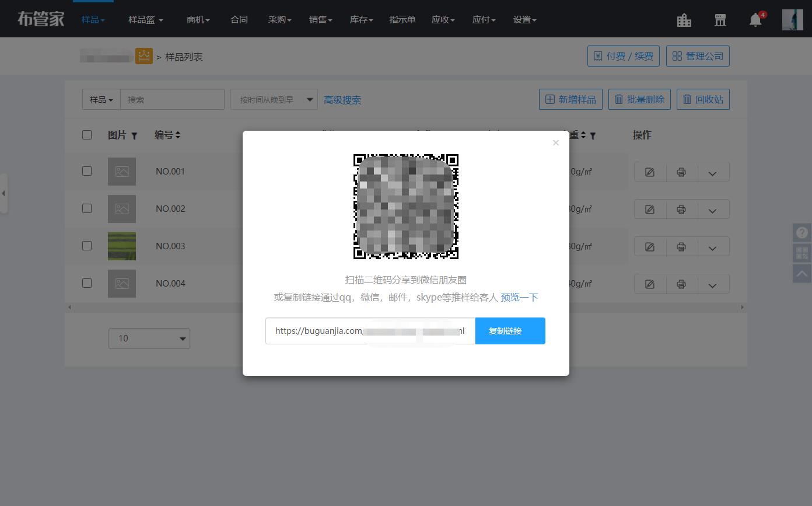Open the 应付 menu
Viewport: 812px width, 506px height.
[x=484, y=20]
